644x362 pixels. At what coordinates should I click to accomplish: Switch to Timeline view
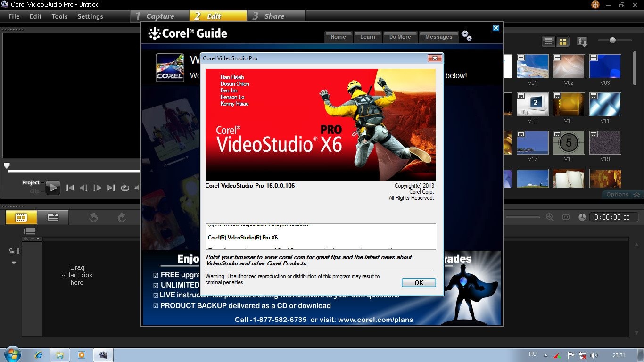click(x=53, y=217)
